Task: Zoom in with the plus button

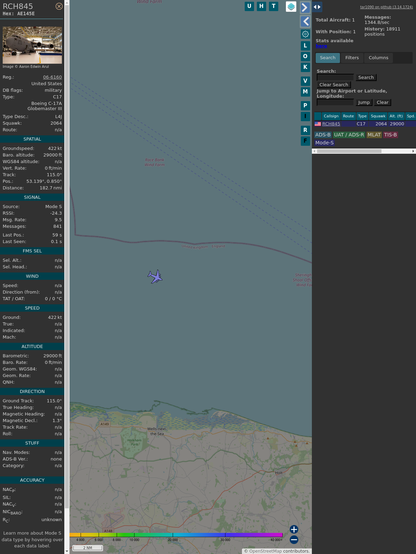Action: [x=294, y=529]
